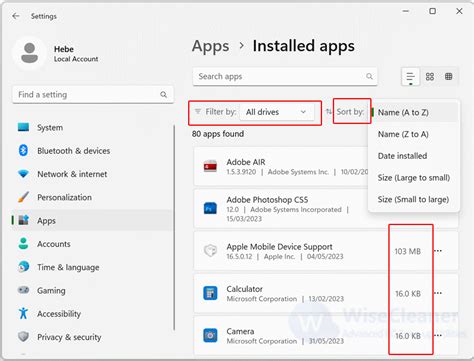Viewport: 474px width, 361px height.
Task: Click the Sort by label
Action: pyautogui.click(x=350, y=112)
